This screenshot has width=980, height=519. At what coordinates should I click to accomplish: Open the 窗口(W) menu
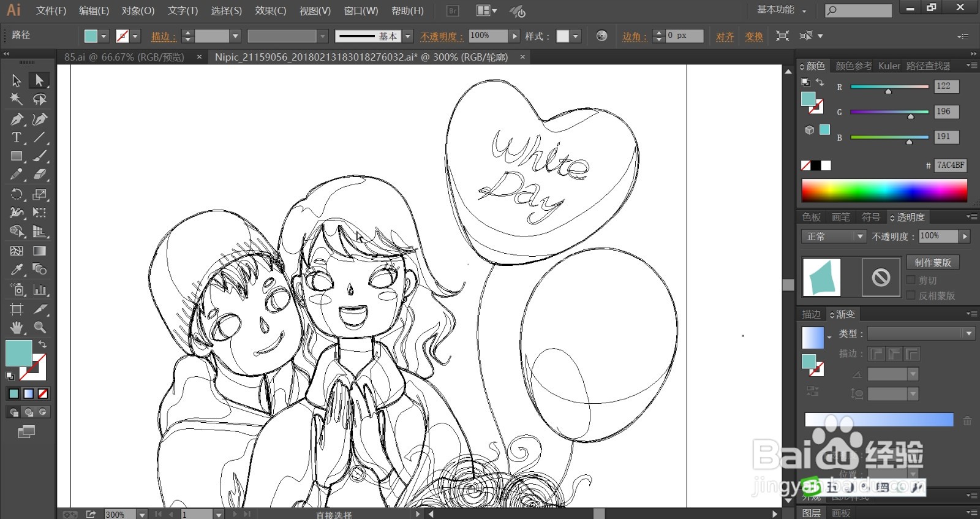pyautogui.click(x=361, y=10)
